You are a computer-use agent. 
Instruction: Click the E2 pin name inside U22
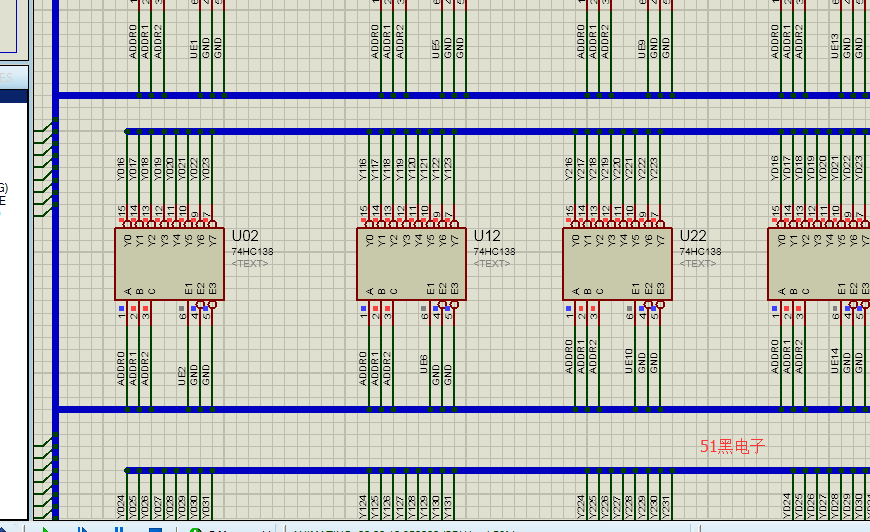pyautogui.click(x=649, y=289)
